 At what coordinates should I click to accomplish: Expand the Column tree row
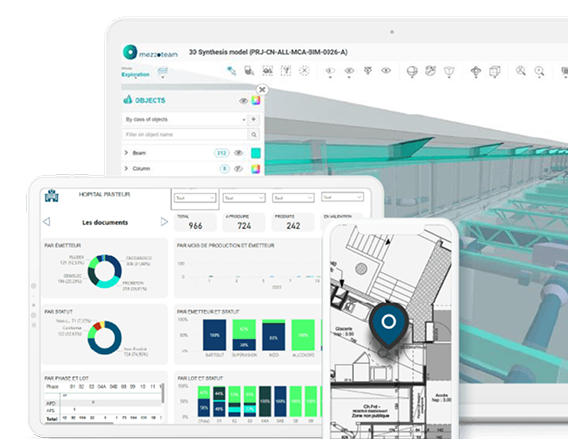click(126, 168)
